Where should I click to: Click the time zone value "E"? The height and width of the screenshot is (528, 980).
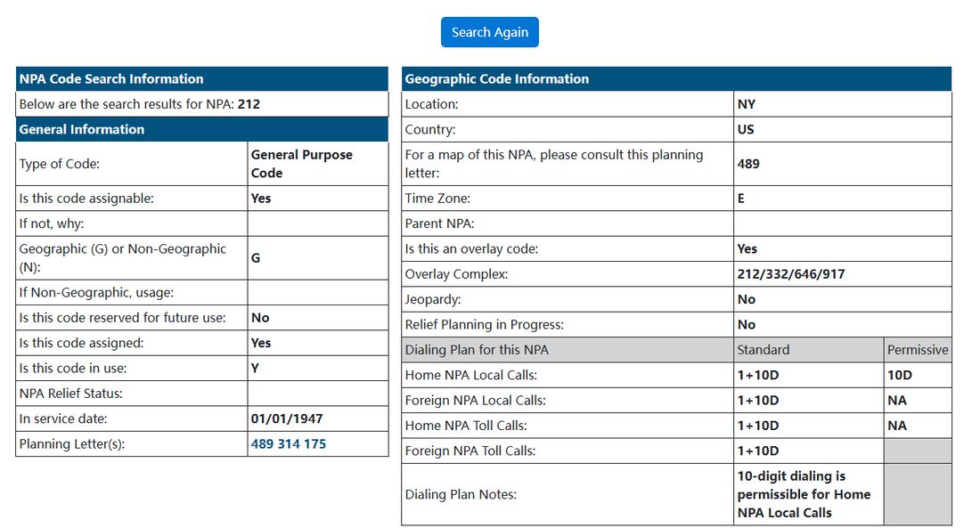(x=741, y=198)
